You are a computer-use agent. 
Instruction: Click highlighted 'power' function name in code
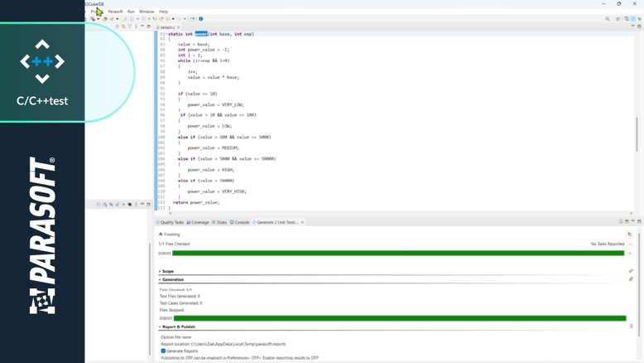201,34
